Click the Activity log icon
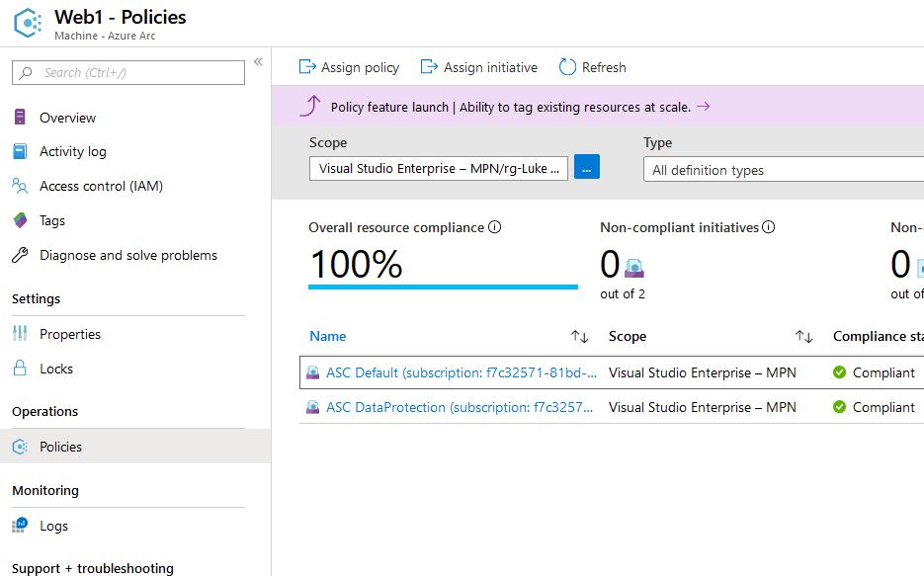 [20, 151]
